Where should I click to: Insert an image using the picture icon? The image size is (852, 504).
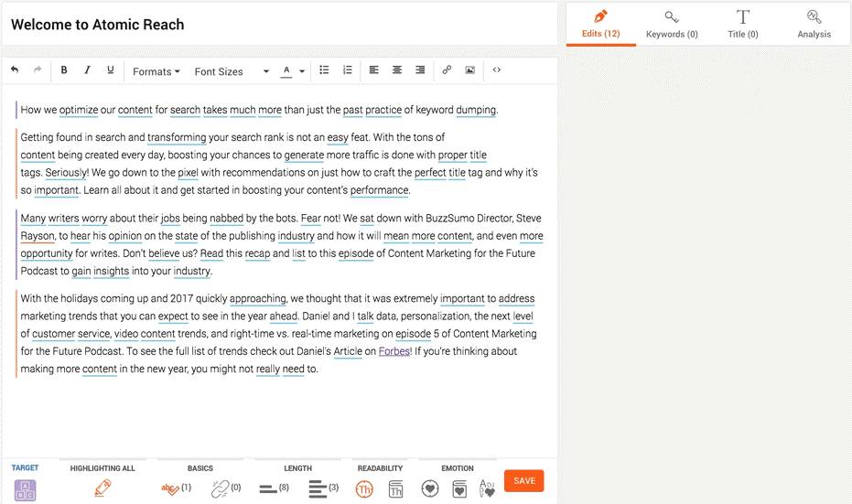coord(470,70)
